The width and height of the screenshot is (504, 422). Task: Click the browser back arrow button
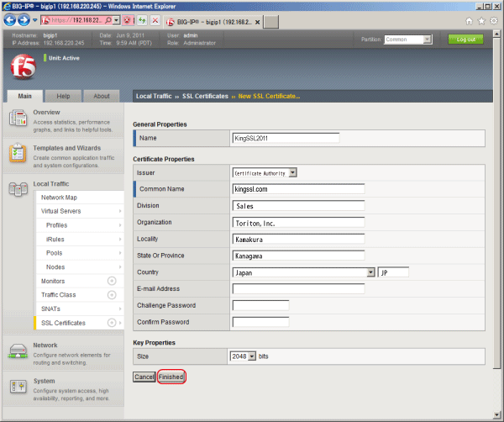click(x=9, y=20)
